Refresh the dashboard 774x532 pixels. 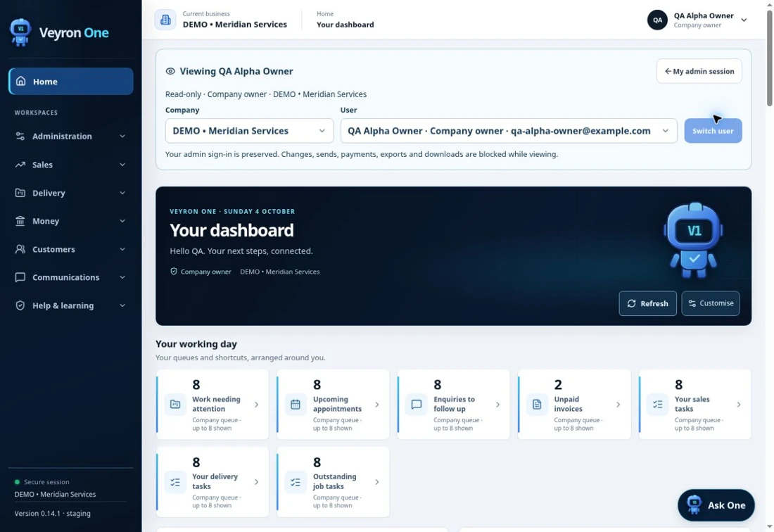click(x=647, y=303)
